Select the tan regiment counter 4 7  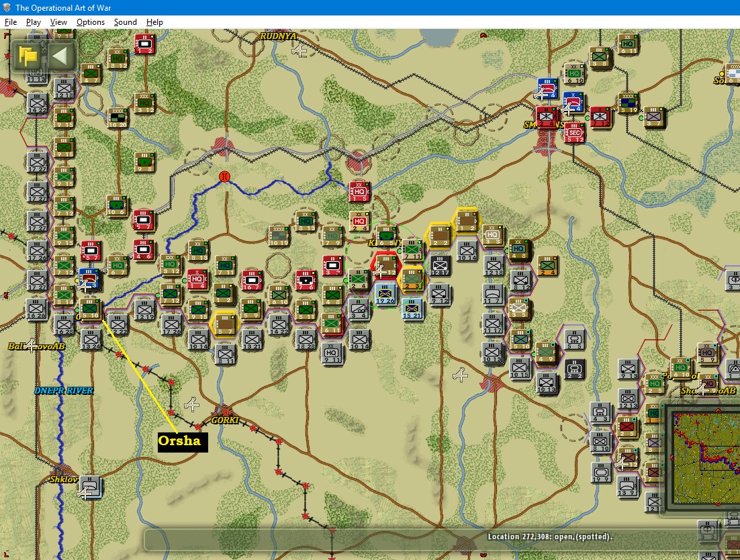point(91,74)
